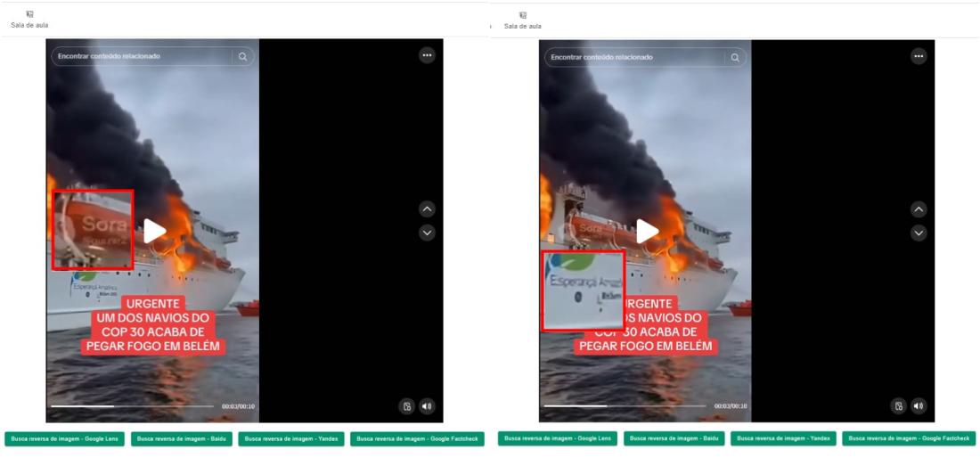Open the more options menu on the right video
This screenshot has height=466, width=980.
[x=919, y=56]
